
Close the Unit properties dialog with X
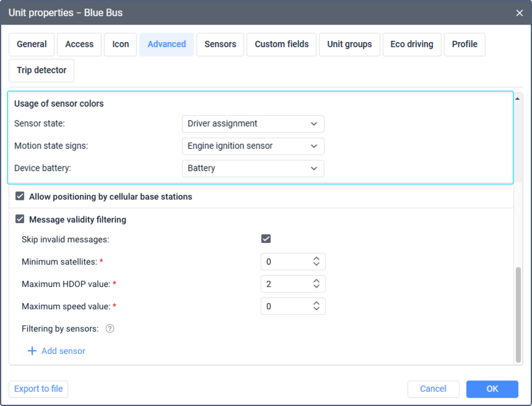(x=520, y=12)
